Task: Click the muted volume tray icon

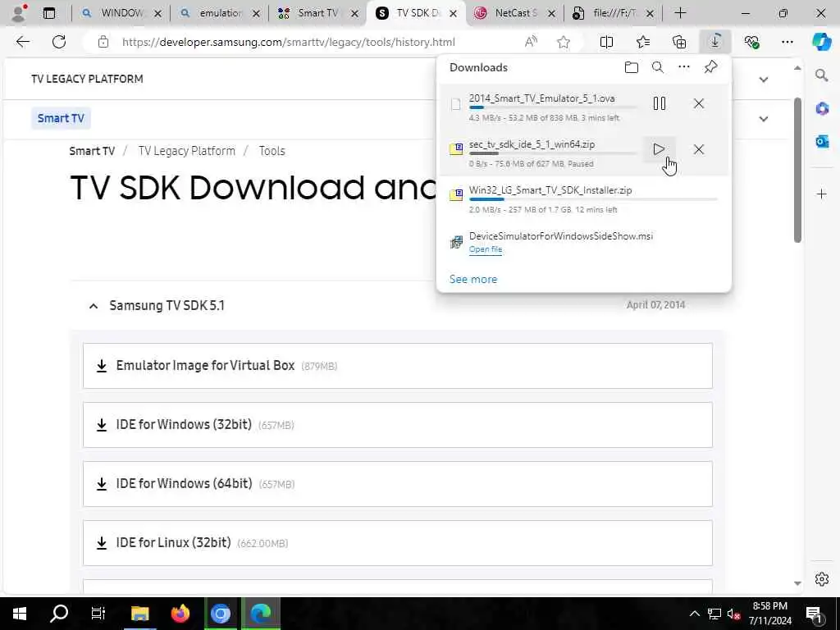Action: point(734,614)
